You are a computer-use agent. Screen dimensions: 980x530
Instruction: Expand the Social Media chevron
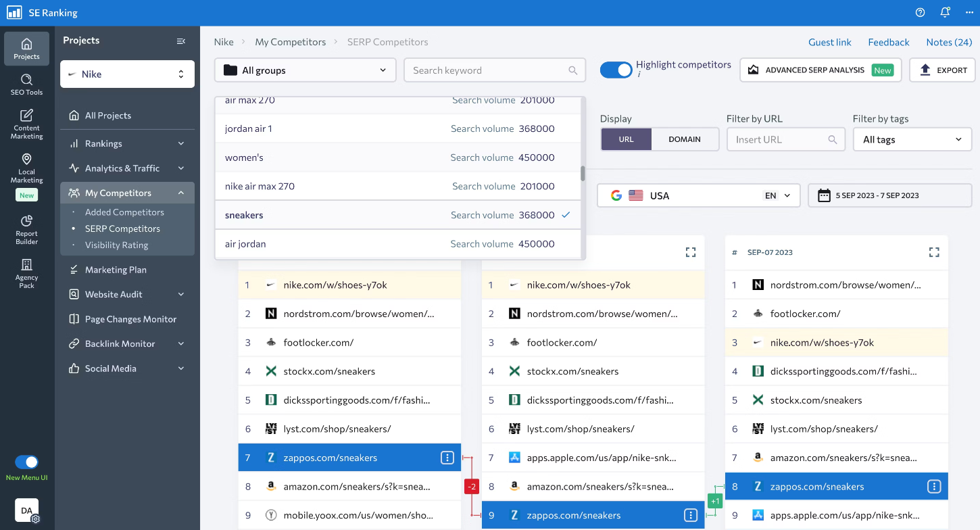point(181,368)
